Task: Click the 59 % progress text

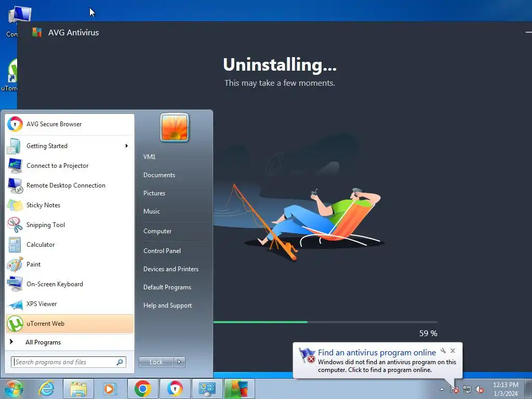Action: tap(428, 334)
